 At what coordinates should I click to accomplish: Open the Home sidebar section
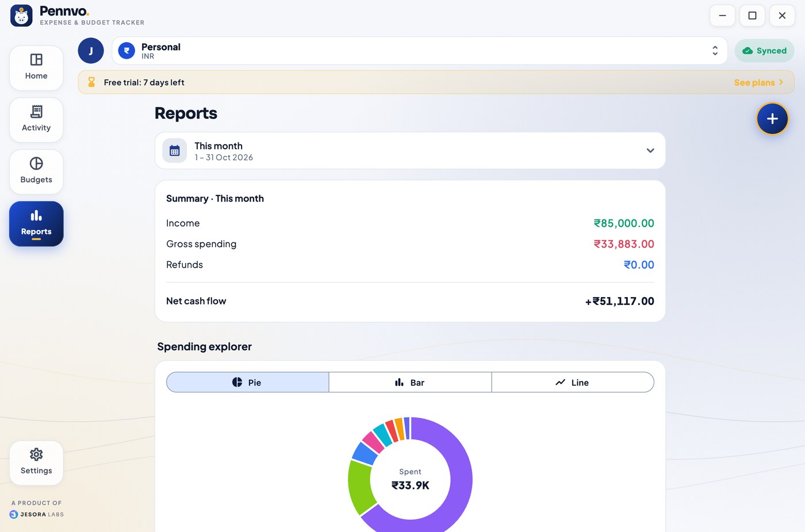[x=36, y=68]
